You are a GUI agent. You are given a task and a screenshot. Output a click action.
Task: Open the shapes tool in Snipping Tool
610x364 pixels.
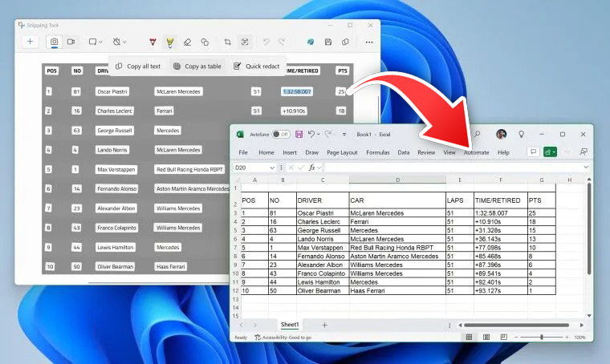205,42
